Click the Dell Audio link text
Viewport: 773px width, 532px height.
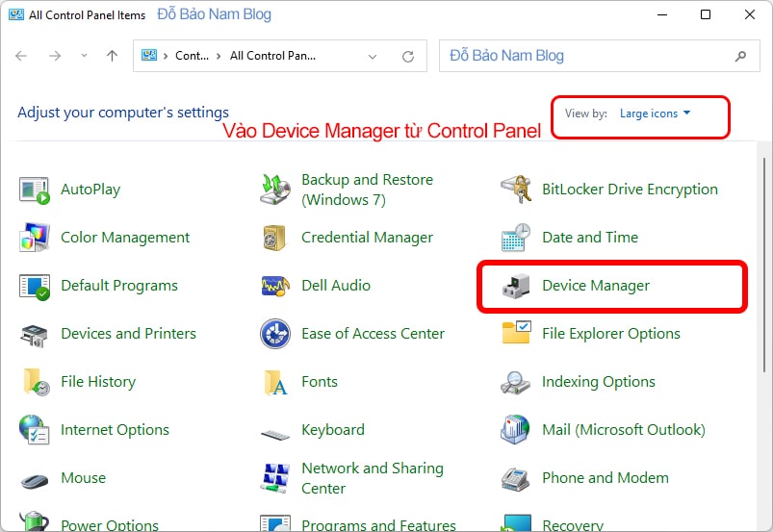(x=336, y=286)
